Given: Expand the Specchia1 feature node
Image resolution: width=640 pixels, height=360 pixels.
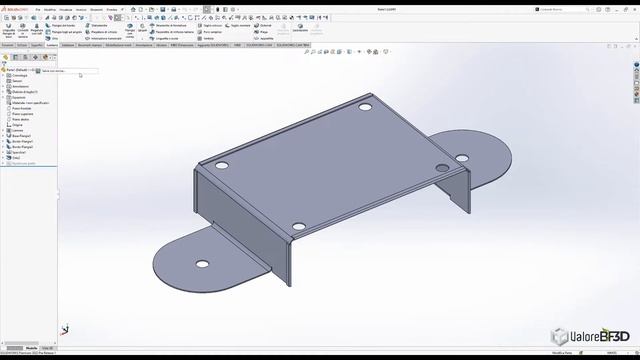Looking at the screenshot, I should click(x=3, y=152).
